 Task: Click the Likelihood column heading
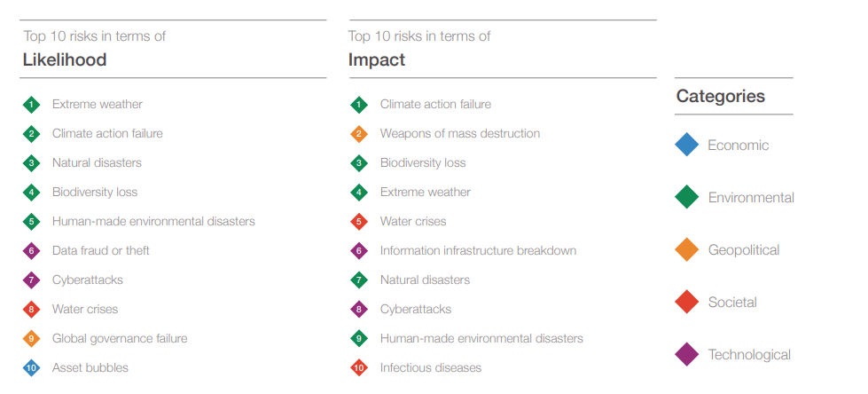click(64, 59)
